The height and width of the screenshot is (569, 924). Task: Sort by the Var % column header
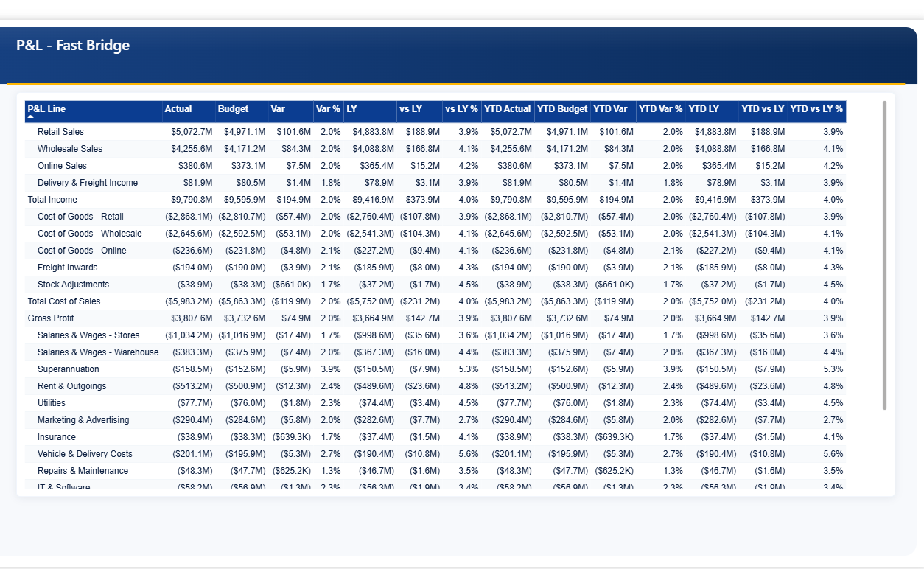tap(329, 111)
